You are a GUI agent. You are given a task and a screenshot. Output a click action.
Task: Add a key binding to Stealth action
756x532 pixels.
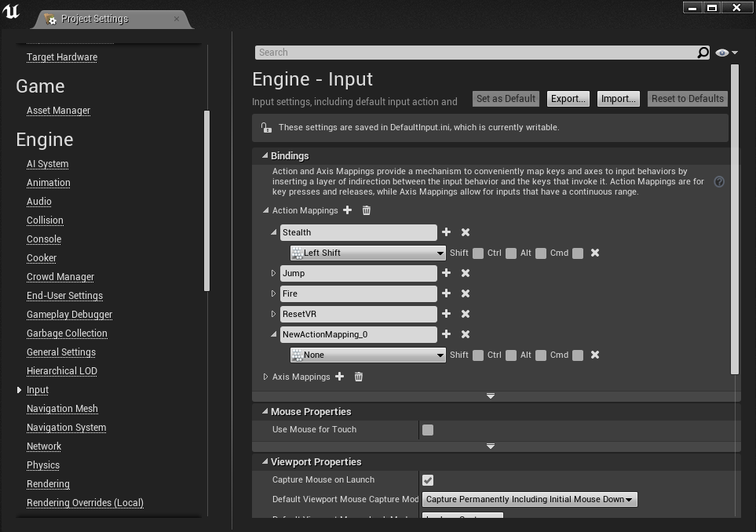pos(447,232)
